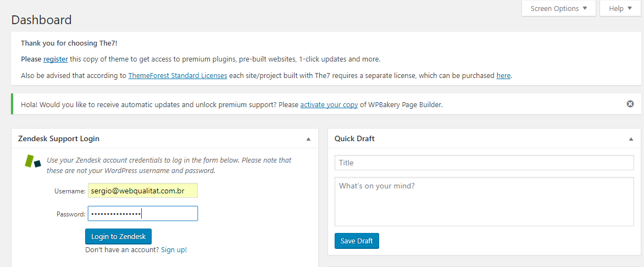Screen dimensions: 644x267
Task: Dismiss the WPBakery Page Builder notice
Action: pyautogui.click(x=630, y=104)
